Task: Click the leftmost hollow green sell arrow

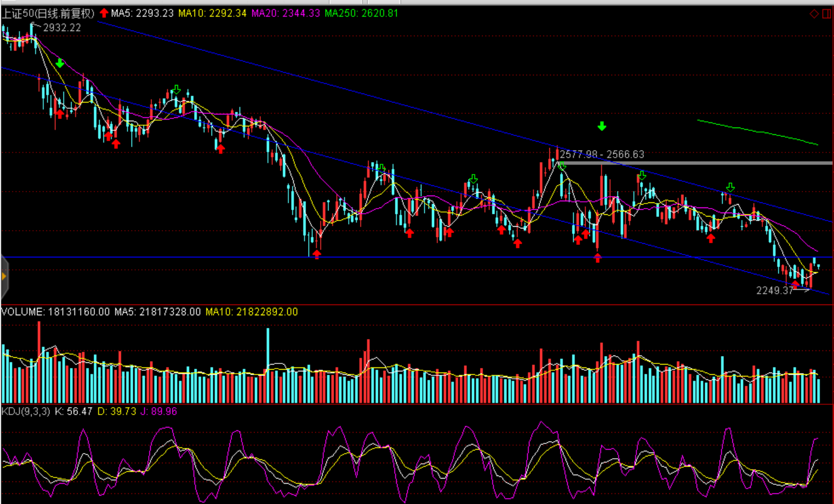Action: point(176,90)
